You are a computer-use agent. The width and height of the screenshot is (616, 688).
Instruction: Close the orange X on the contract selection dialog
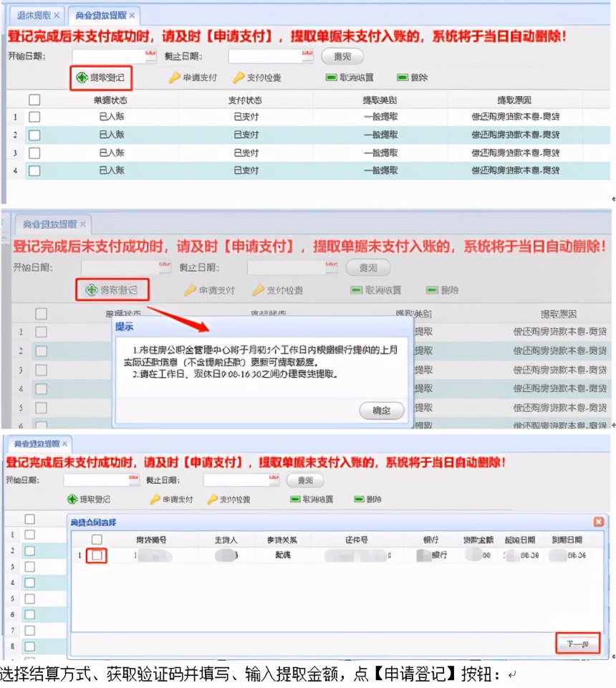(599, 522)
